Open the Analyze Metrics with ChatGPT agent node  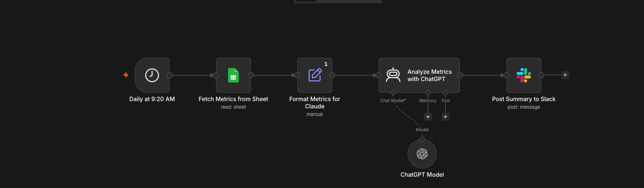(x=419, y=75)
